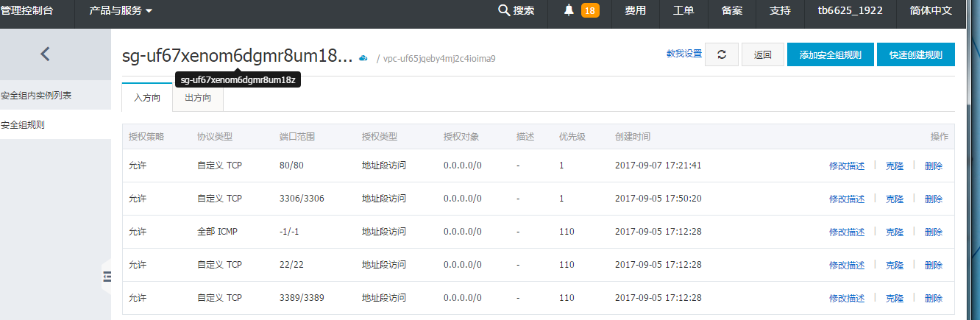Click 修改描述 for the ICMP rule
Screen dimensions: 980x320
[x=847, y=232]
